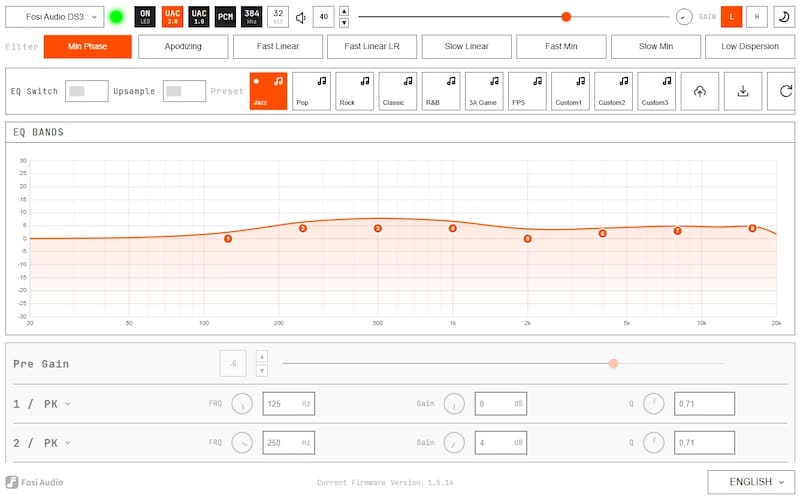
Task: Increase volume with the up arrow
Action: [344, 11]
